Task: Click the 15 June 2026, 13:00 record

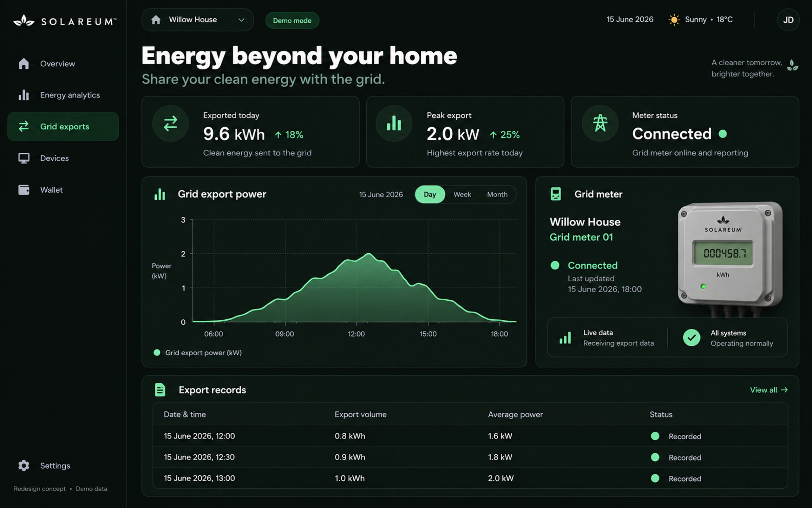Action: pyautogui.click(x=470, y=478)
